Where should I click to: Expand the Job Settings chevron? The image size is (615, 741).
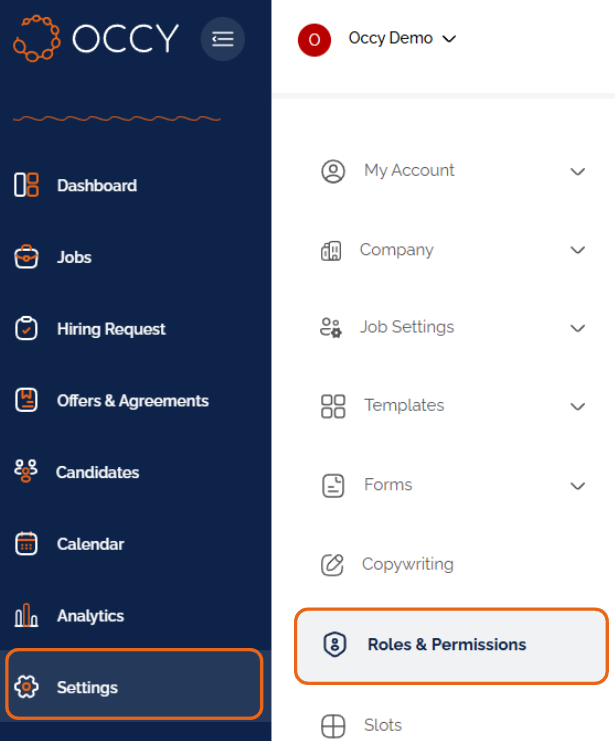pyautogui.click(x=578, y=328)
